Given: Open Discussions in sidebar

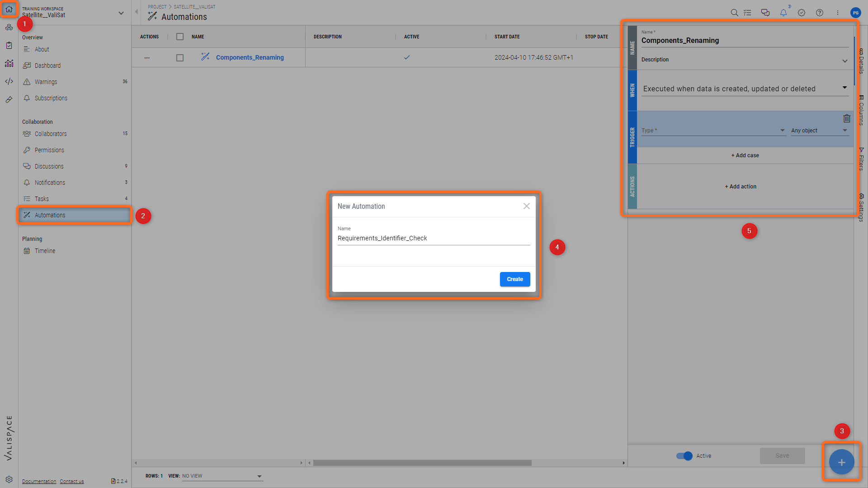Looking at the screenshot, I should [x=75, y=166].
